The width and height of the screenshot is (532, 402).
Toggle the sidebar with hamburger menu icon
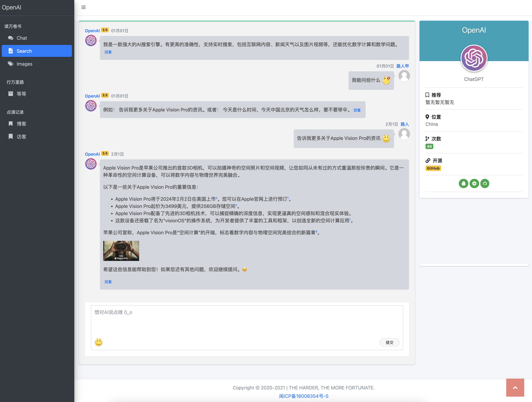tap(83, 7)
